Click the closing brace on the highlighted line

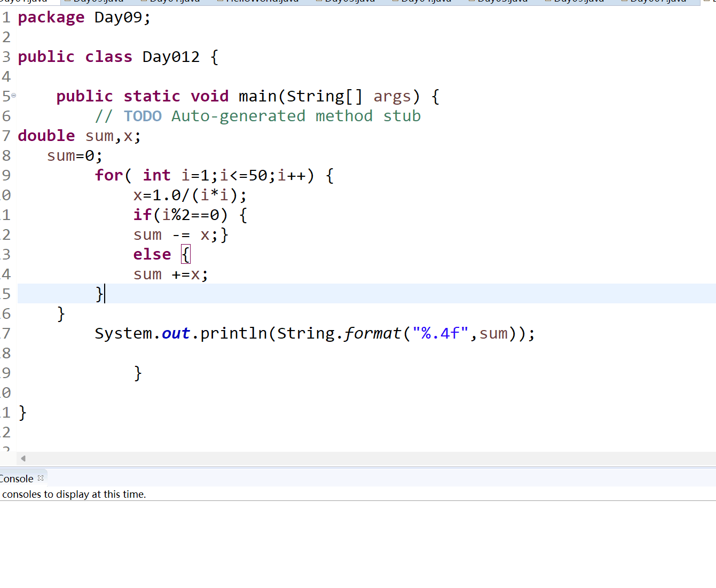pos(99,294)
